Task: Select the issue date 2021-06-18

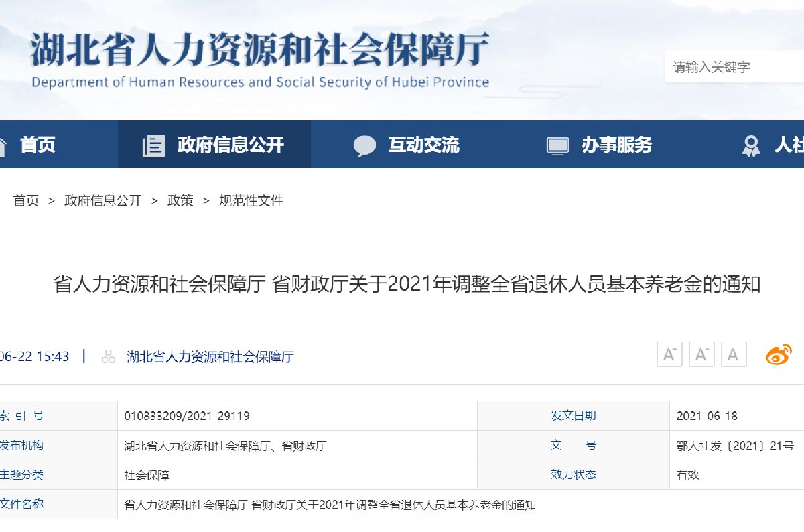Action: click(707, 416)
